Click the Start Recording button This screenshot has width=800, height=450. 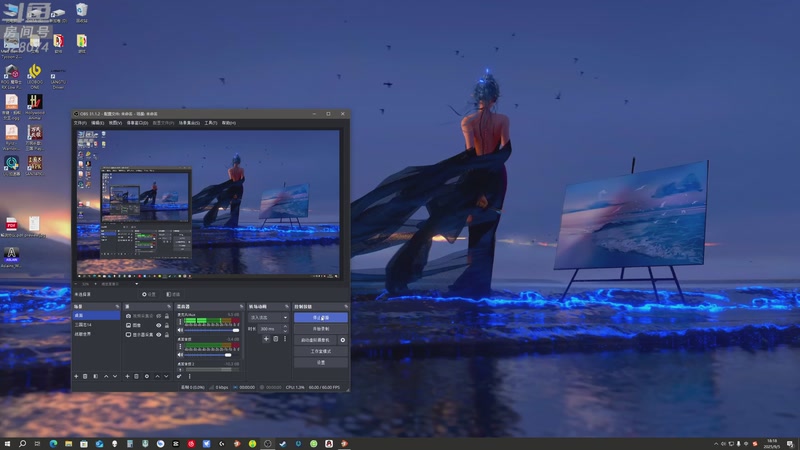[321, 329]
